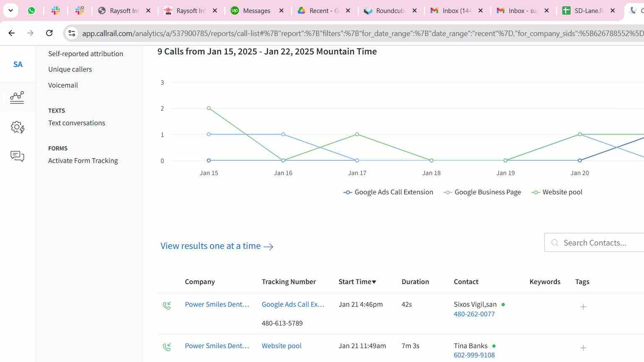
Task: Open Text conversations report
Action: click(77, 123)
